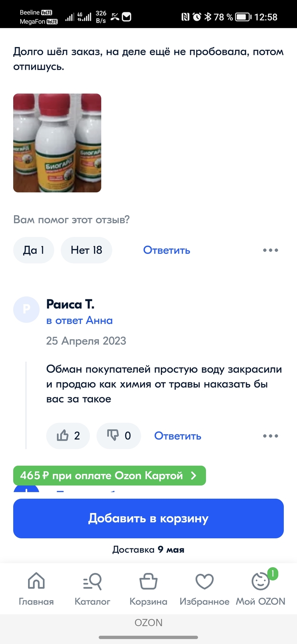
Task: Open the Биогард bottles review photo
Action: [57, 143]
